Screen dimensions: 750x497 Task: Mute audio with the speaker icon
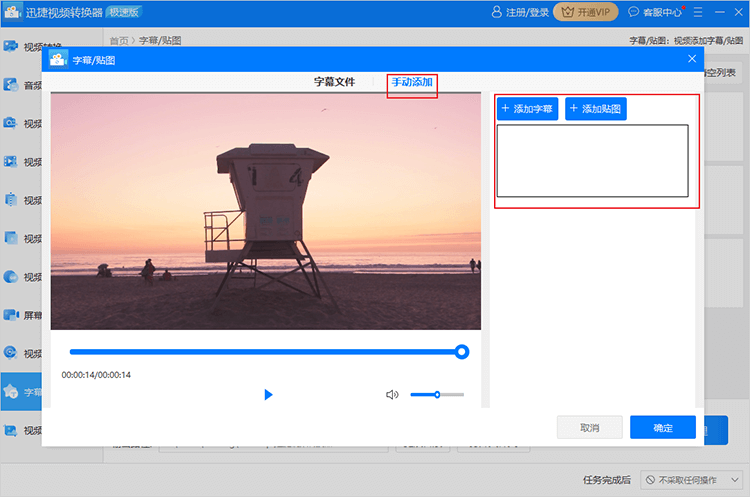pos(392,395)
